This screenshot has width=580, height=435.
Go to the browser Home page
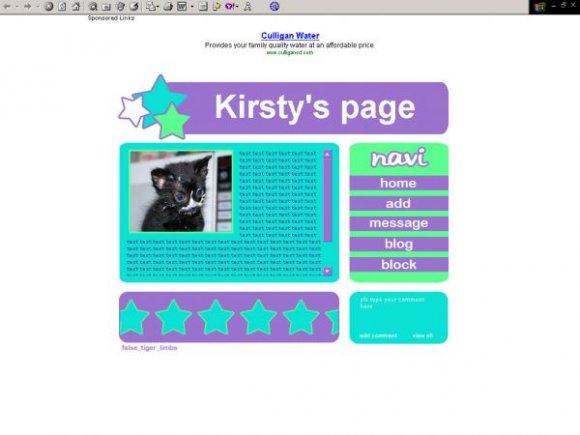click(76, 6)
